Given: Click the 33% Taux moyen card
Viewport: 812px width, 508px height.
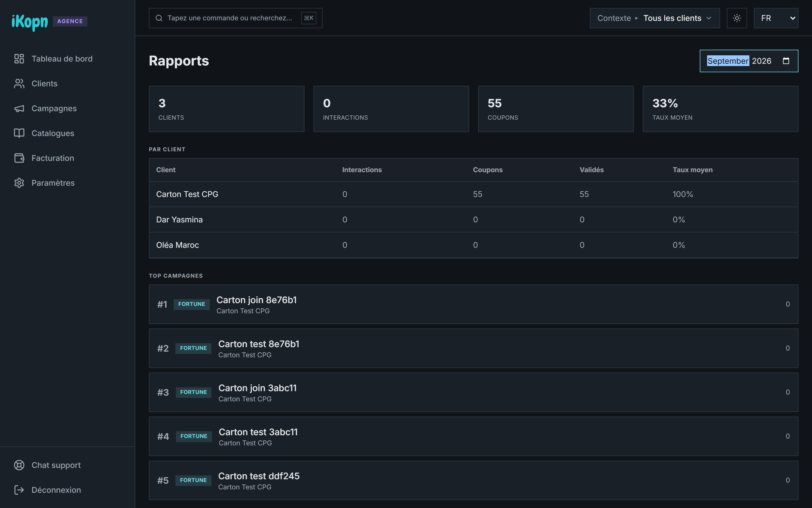Looking at the screenshot, I should [720, 109].
